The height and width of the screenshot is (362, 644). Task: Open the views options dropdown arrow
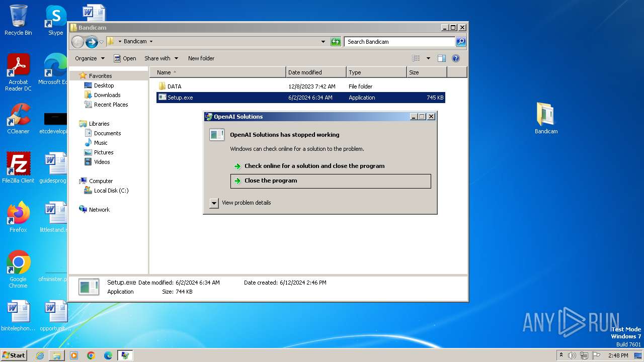click(428, 58)
